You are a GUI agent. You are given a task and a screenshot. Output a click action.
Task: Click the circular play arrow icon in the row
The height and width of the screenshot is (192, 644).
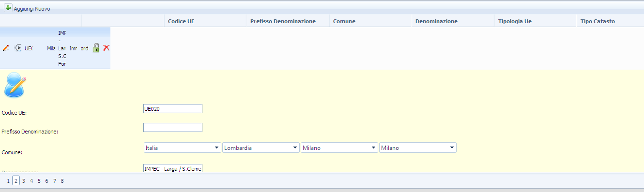(18, 48)
